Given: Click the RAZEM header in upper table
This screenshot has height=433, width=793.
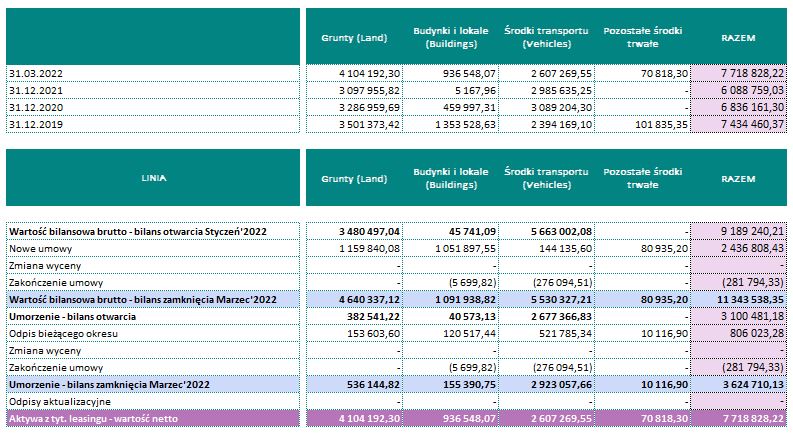Looking at the screenshot, I should 738,37.
